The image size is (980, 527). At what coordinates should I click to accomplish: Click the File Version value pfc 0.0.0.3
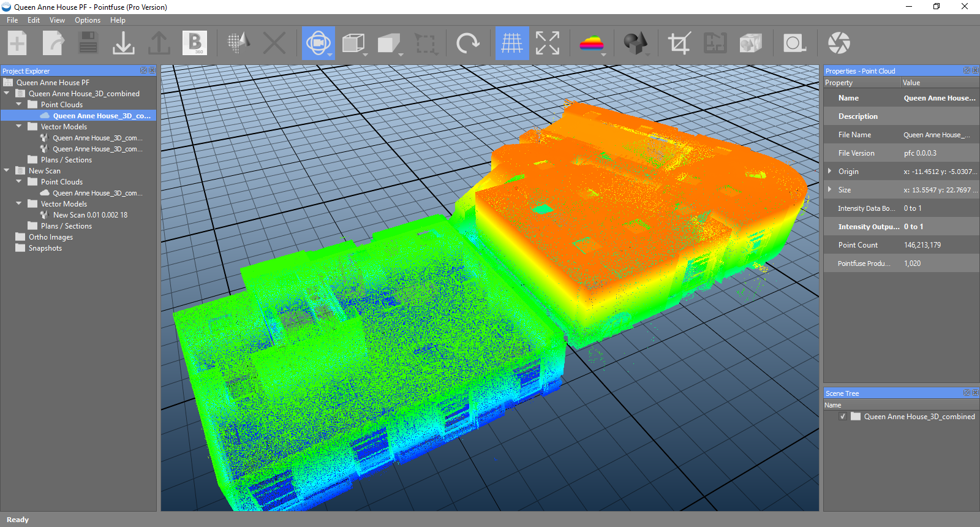(920, 153)
